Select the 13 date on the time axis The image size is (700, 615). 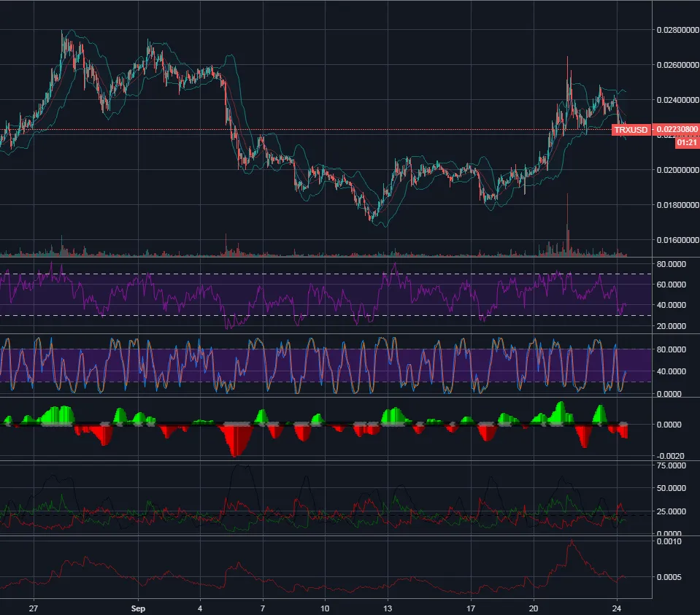tap(388, 608)
